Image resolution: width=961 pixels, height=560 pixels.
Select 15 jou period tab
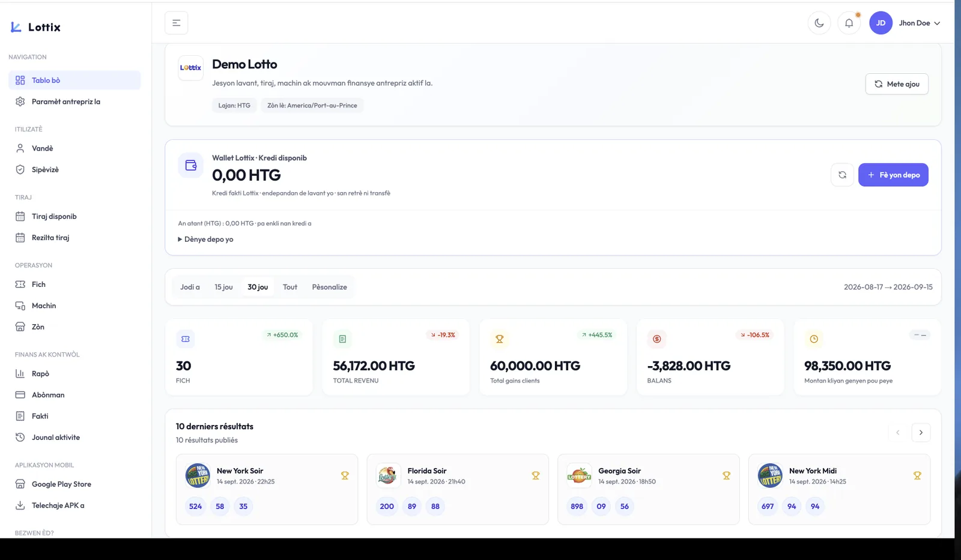[x=223, y=287]
